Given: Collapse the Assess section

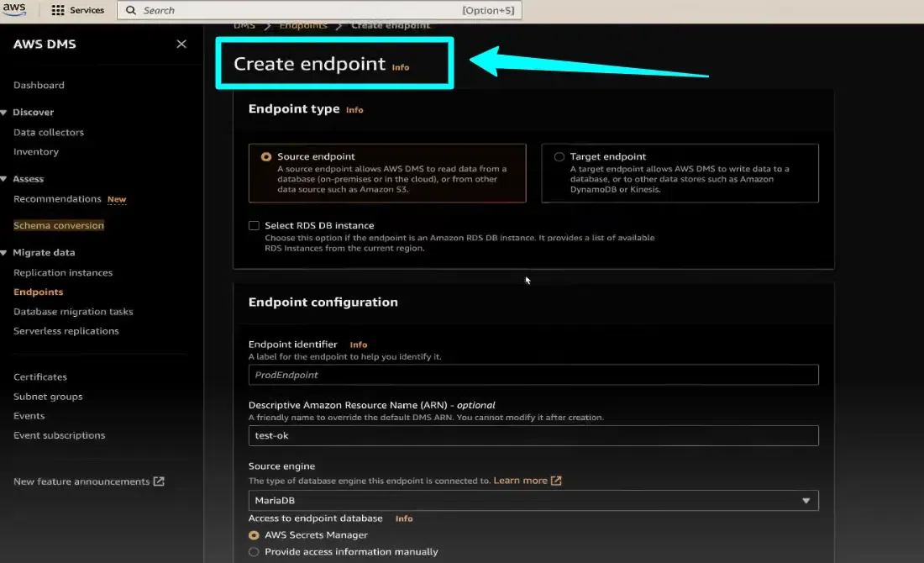Looking at the screenshot, I should [4, 179].
